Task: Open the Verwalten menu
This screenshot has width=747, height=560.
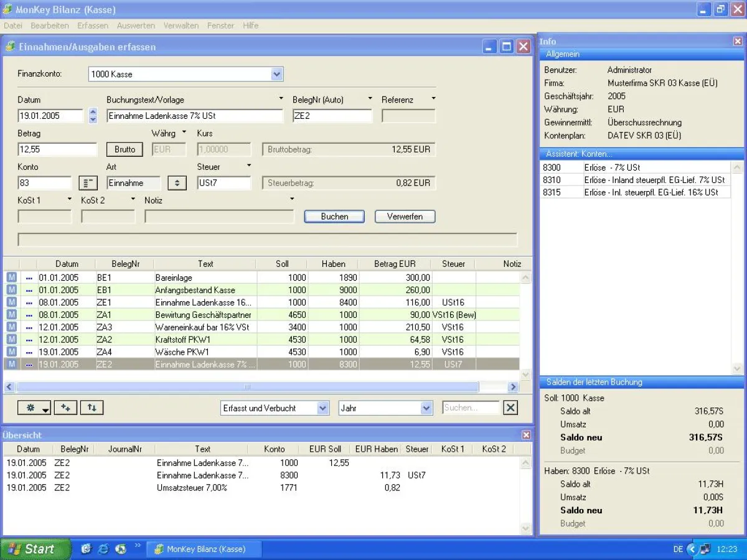Action: pyautogui.click(x=181, y=26)
